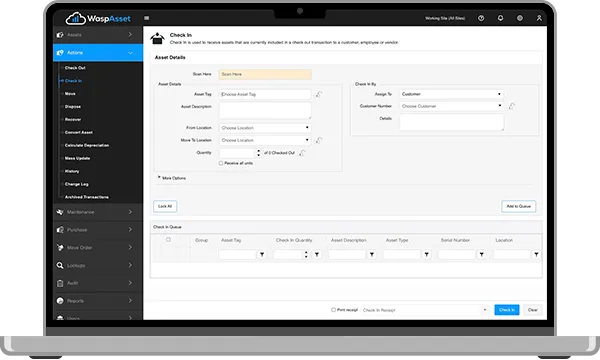Click Working Site (All Sites) in header
Image resolution: width=600 pixels, height=360 pixels.
[445, 18]
